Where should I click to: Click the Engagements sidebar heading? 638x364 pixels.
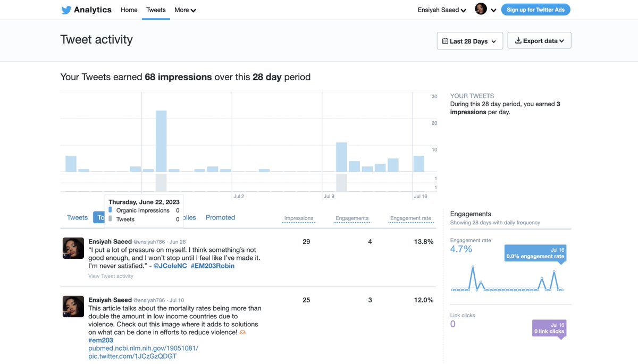pos(471,214)
